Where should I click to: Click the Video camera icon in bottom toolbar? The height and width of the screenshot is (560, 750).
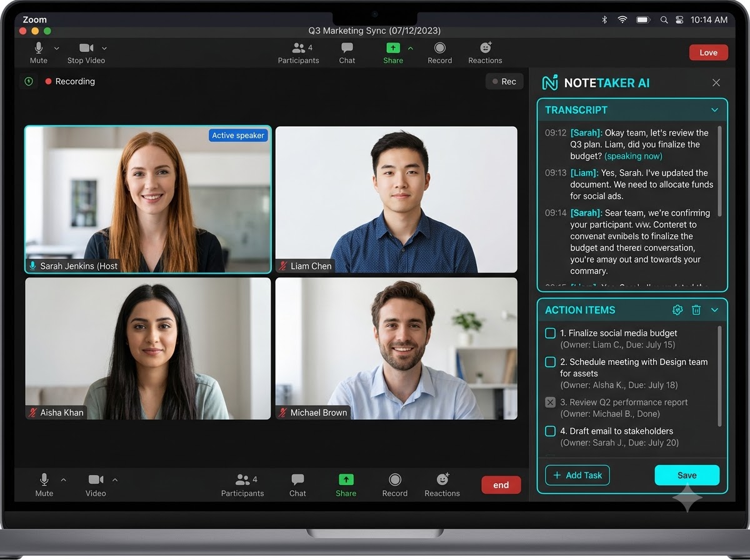click(96, 479)
